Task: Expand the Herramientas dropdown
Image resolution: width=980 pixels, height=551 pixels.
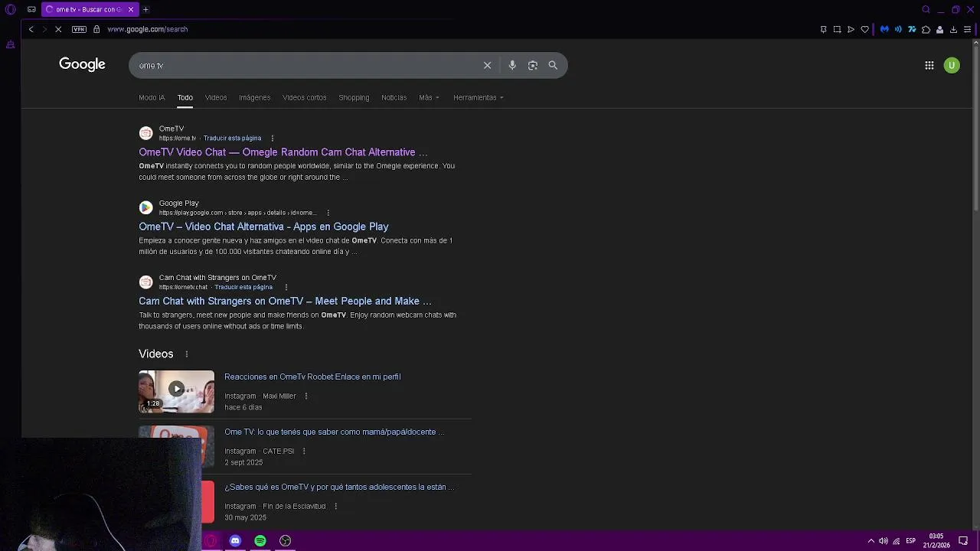Action: pos(478,97)
